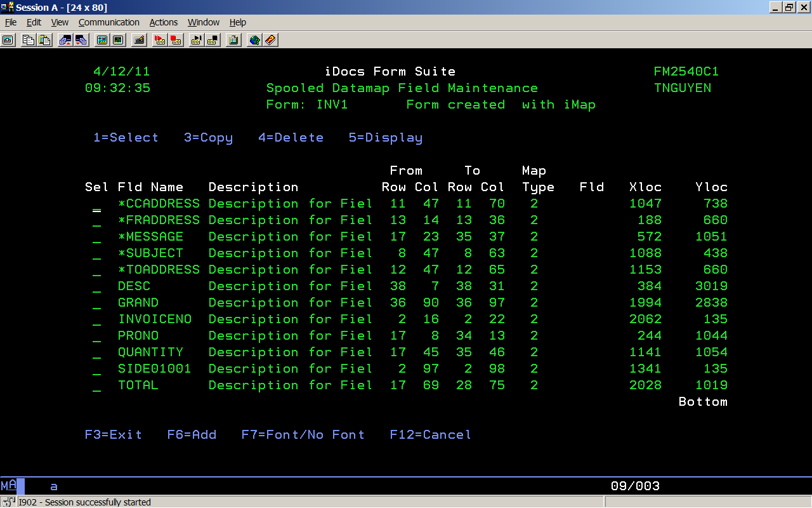The height and width of the screenshot is (508, 812).
Task: Open the Window menu
Action: (203, 22)
